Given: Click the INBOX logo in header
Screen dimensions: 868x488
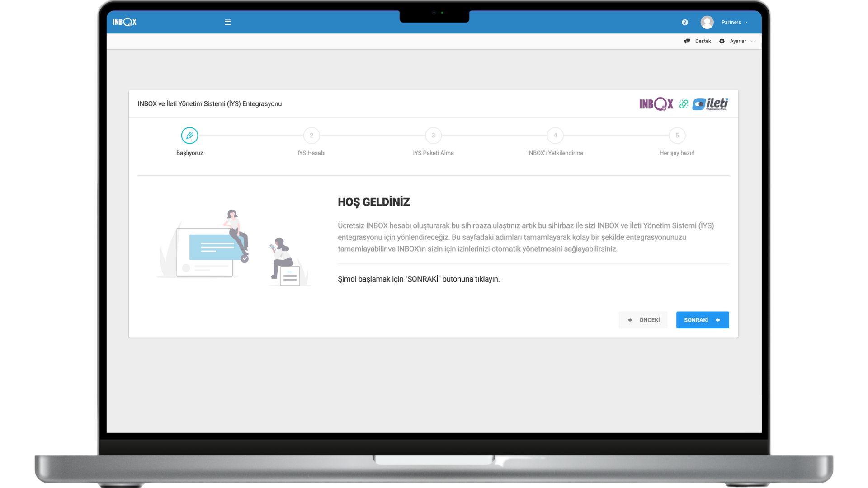Looking at the screenshot, I should point(124,22).
